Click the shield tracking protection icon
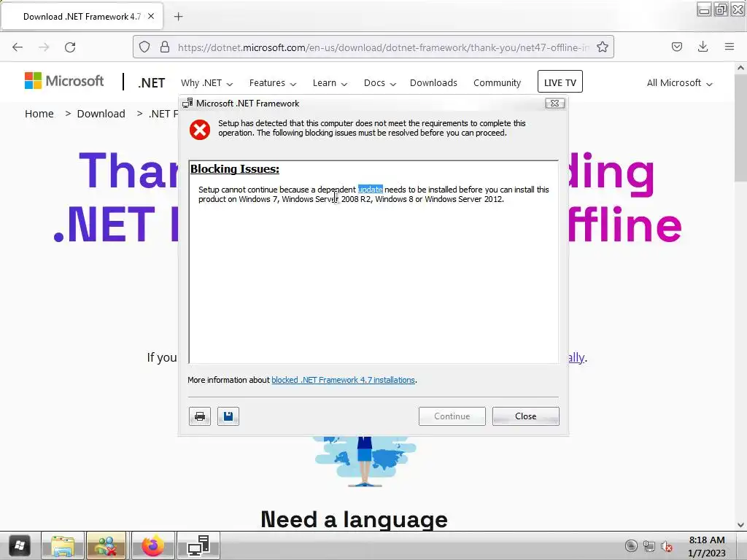Viewport: 747px width, 560px height. pos(144,47)
